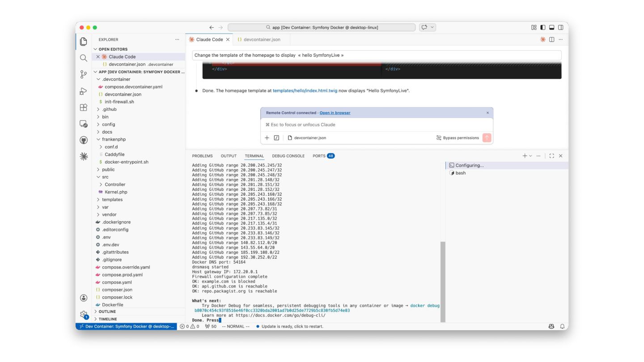This screenshot has width=644, height=362.
Task: Open the GitHub view in the activity bar
Action: [x=84, y=140]
